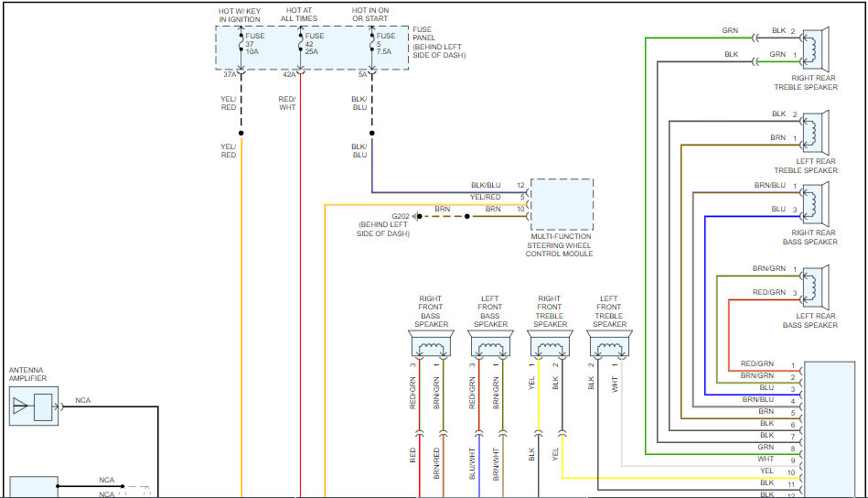Click the 'MULTI-FUNCTION STEERING WHEEL CONTROL MODULE' label
Image resolution: width=868 pixels, height=498 pixels.
(559, 244)
